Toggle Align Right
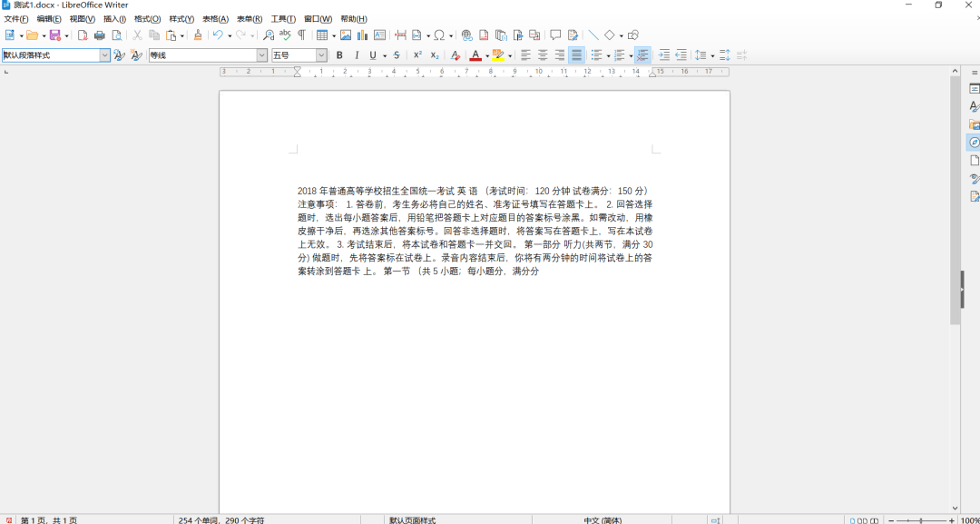 560,55
